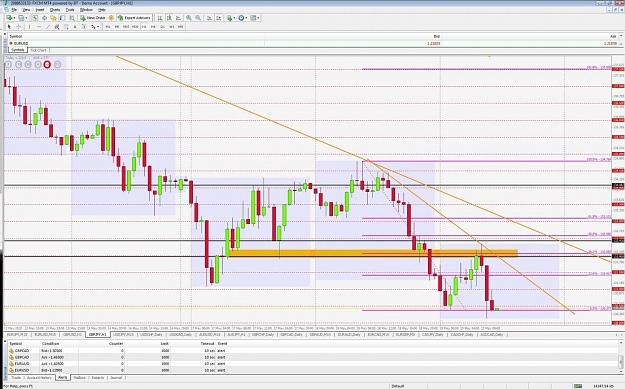Open the File menu
The width and height of the screenshot is (625, 389).
click(14, 10)
